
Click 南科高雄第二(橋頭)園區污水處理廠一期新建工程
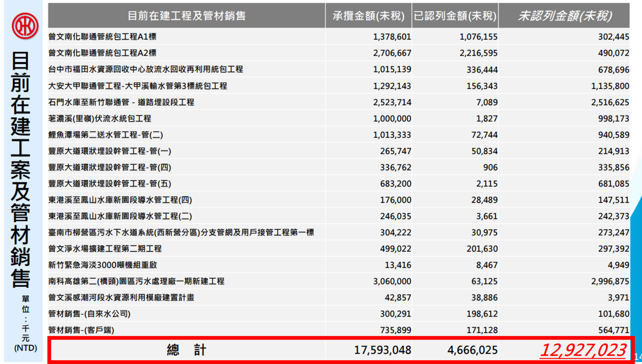point(136,281)
